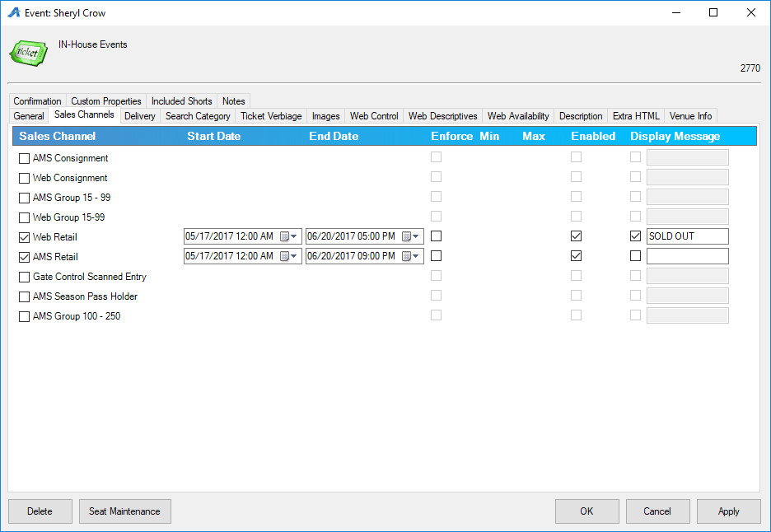Viewport: 771px width, 532px height.
Task: Open the Images tab
Action: pos(325,116)
